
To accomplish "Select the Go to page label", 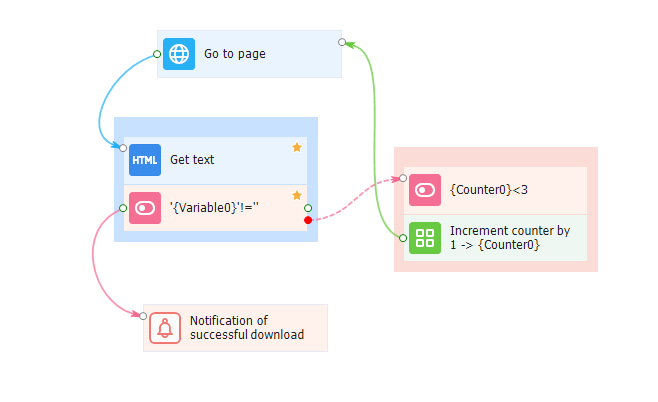I will [x=235, y=54].
